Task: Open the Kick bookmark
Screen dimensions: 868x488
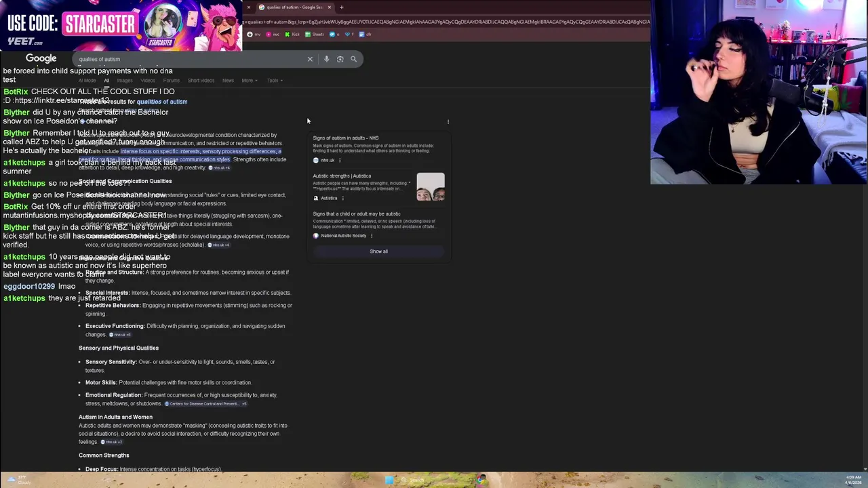Action: (292, 34)
